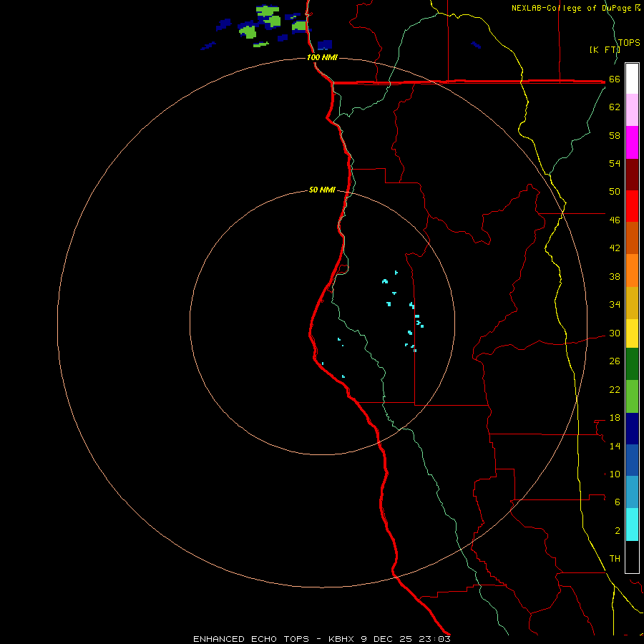Choose the light orange legend swatch

pyautogui.click(x=632, y=270)
